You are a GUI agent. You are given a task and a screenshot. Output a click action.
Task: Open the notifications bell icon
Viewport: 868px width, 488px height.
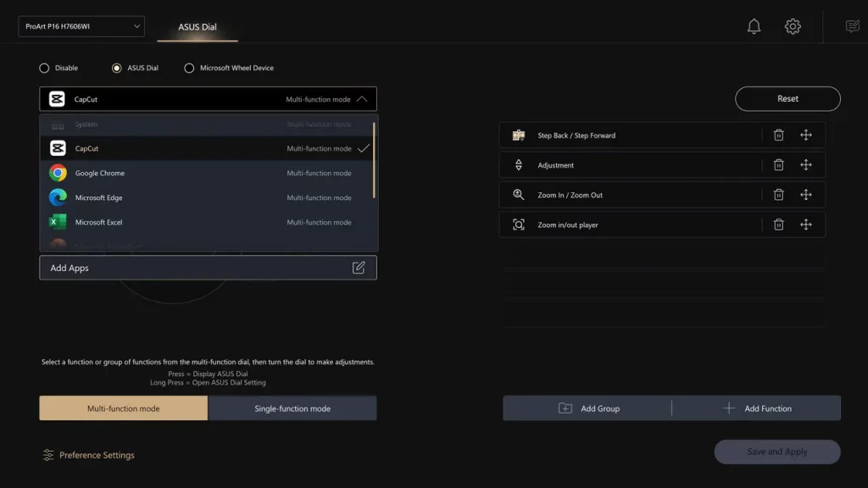click(x=754, y=26)
